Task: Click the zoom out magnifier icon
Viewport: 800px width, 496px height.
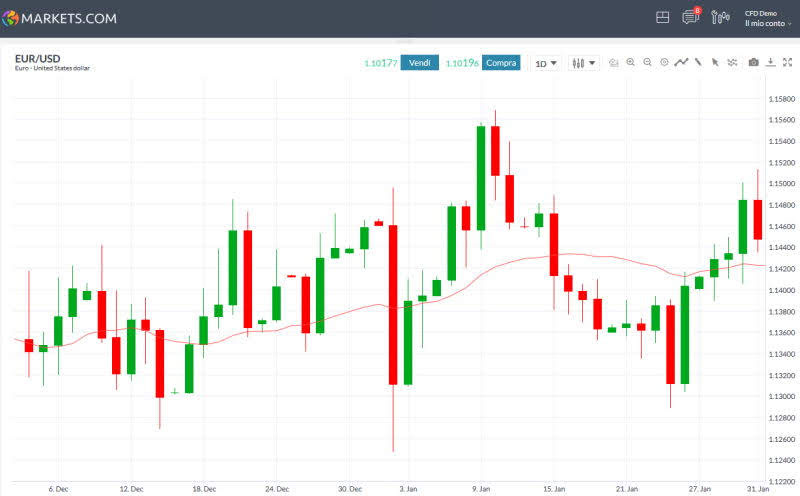Action: tap(648, 63)
